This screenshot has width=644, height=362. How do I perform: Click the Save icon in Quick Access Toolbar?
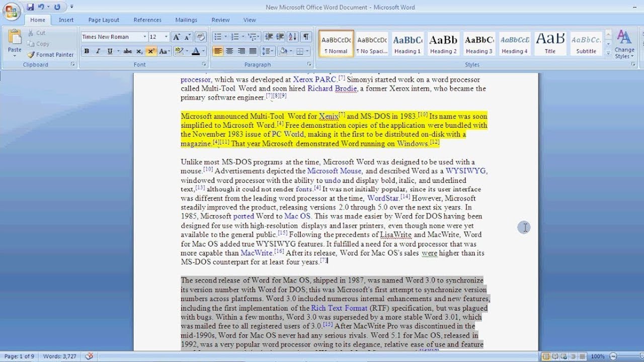pos(31,7)
